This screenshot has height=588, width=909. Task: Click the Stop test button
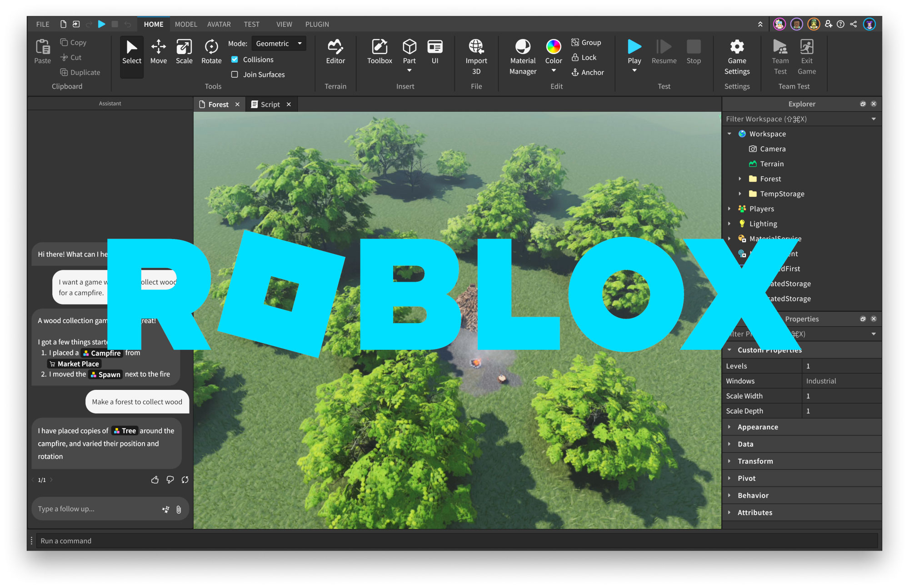[694, 52]
